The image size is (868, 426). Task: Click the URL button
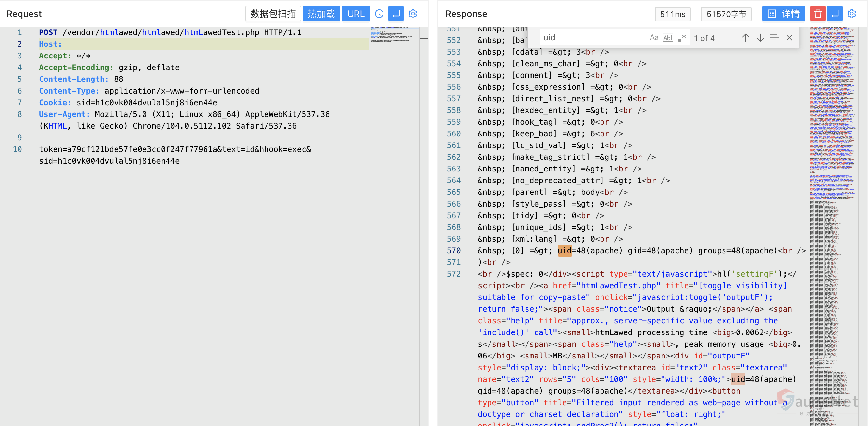coord(356,14)
